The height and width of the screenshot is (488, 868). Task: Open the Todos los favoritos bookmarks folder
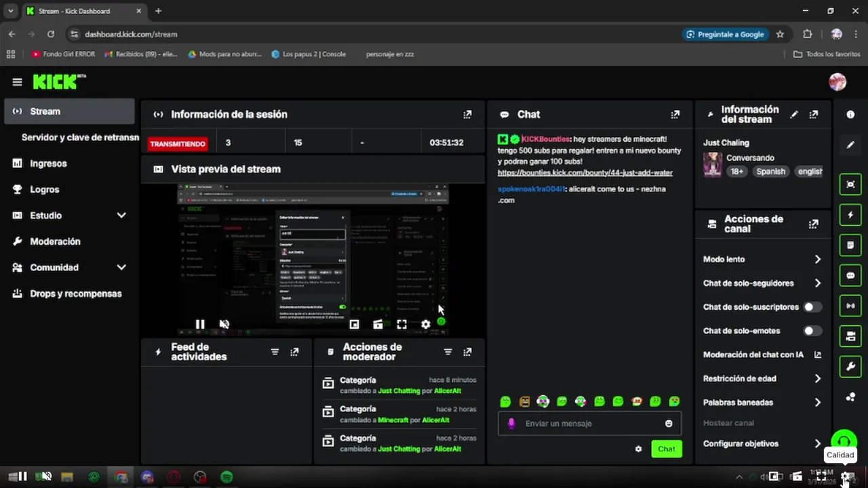(x=827, y=54)
